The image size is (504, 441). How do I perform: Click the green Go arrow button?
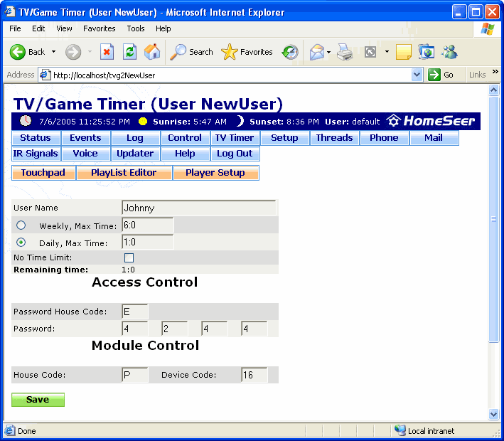tap(434, 75)
